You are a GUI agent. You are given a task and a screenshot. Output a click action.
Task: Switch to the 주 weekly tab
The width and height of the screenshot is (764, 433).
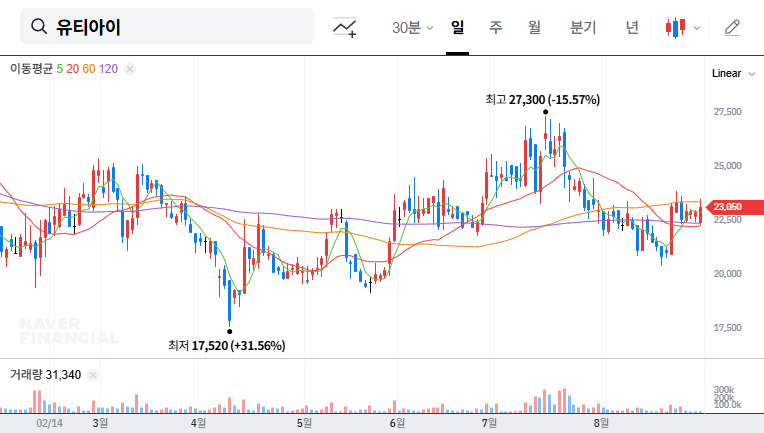coord(496,27)
